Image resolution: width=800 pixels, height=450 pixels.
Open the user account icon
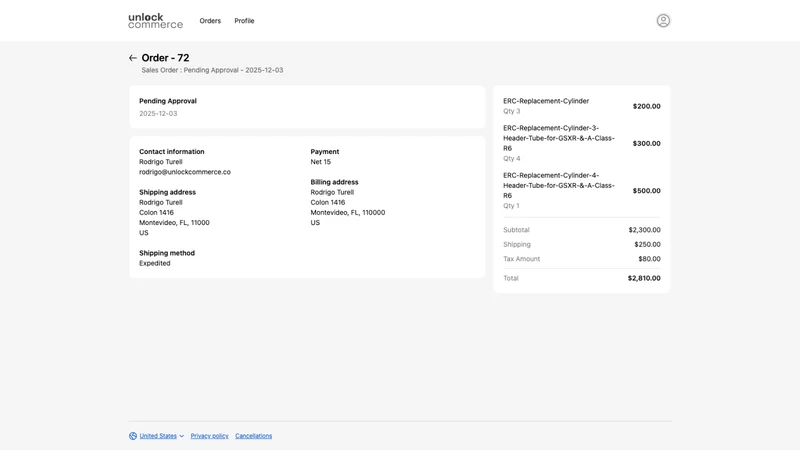(x=663, y=20)
